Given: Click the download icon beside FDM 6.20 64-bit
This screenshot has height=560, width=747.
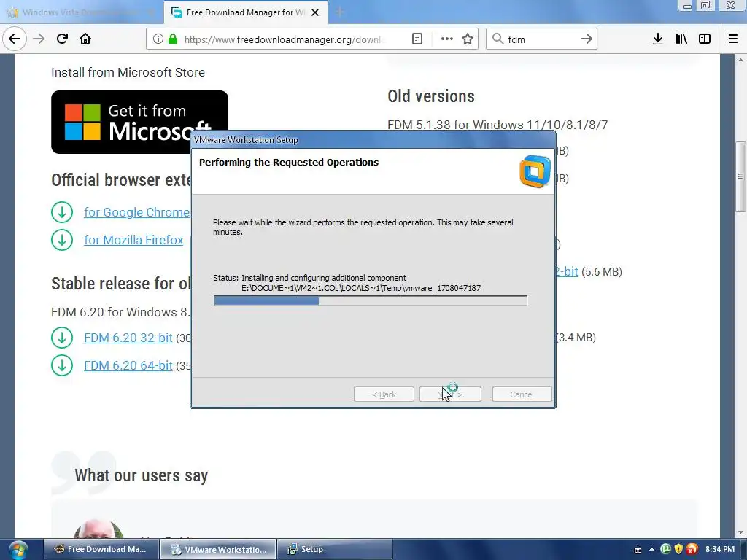Looking at the screenshot, I should 62,366.
